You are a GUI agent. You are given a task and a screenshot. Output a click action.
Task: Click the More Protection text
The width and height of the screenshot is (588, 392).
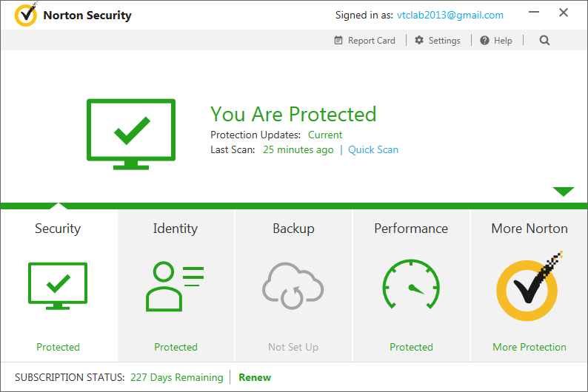coord(529,347)
